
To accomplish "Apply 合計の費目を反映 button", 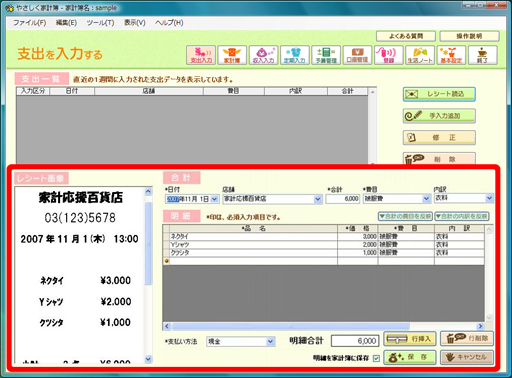I will pyautogui.click(x=405, y=216).
